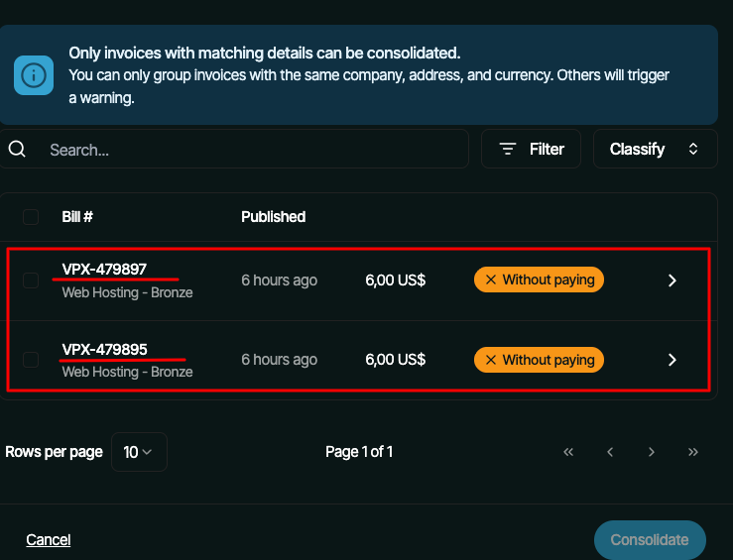Check the box for invoice VPX-479897

(x=31, y=280)
